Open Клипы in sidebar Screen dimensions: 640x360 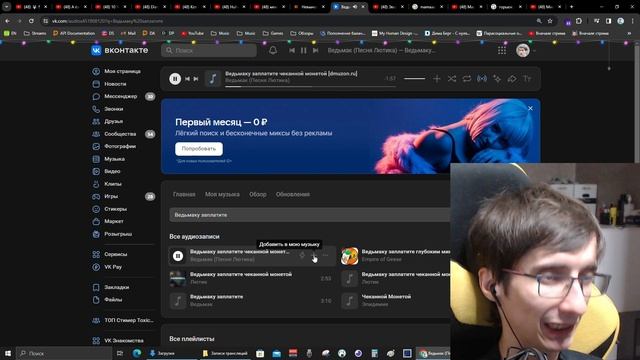113,184
